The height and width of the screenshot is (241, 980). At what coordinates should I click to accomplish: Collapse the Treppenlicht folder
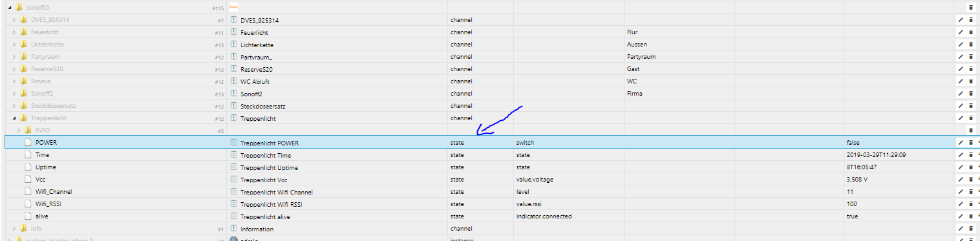14,118
